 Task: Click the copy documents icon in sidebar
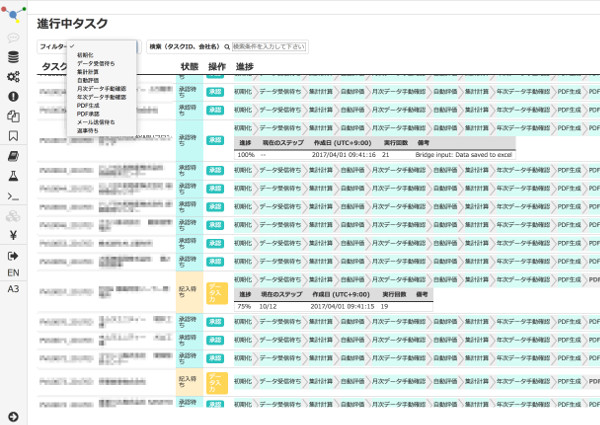coord(13,116)
